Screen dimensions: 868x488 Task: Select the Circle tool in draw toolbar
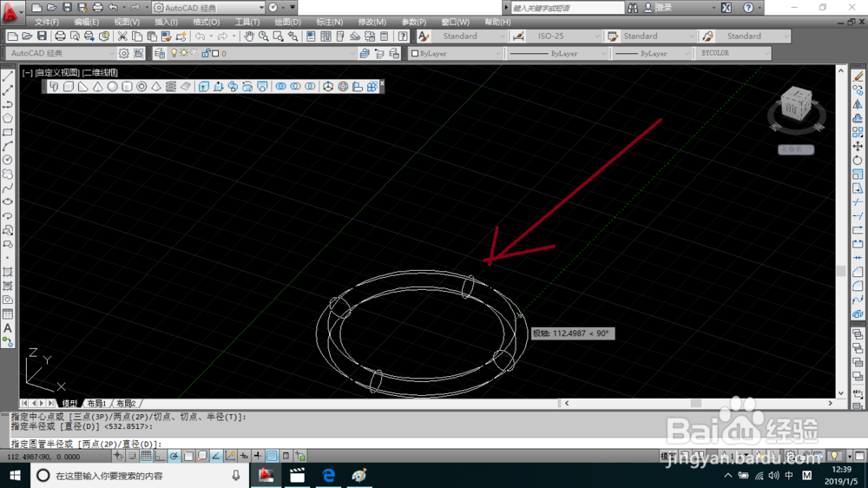(8, 160)
